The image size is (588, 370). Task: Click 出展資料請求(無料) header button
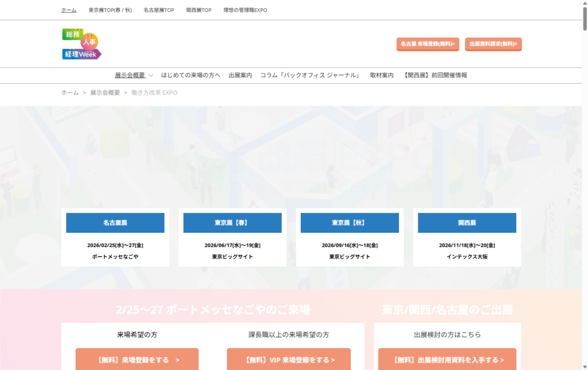pos(493,44)
